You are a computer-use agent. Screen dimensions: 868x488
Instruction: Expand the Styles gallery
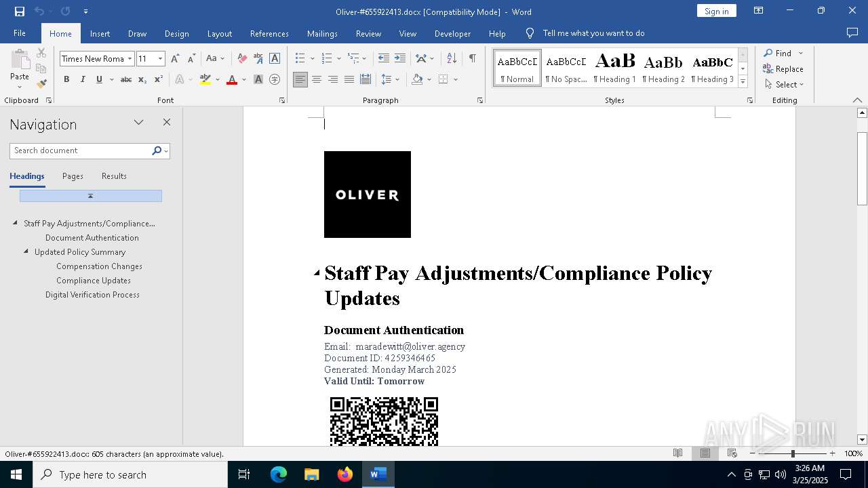pos(743,82)
